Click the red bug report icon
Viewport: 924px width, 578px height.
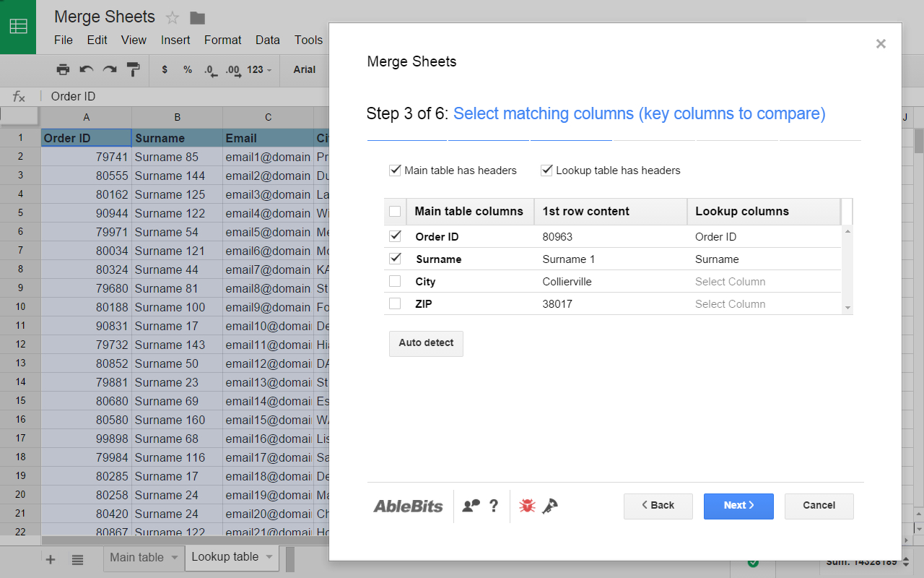527,506
